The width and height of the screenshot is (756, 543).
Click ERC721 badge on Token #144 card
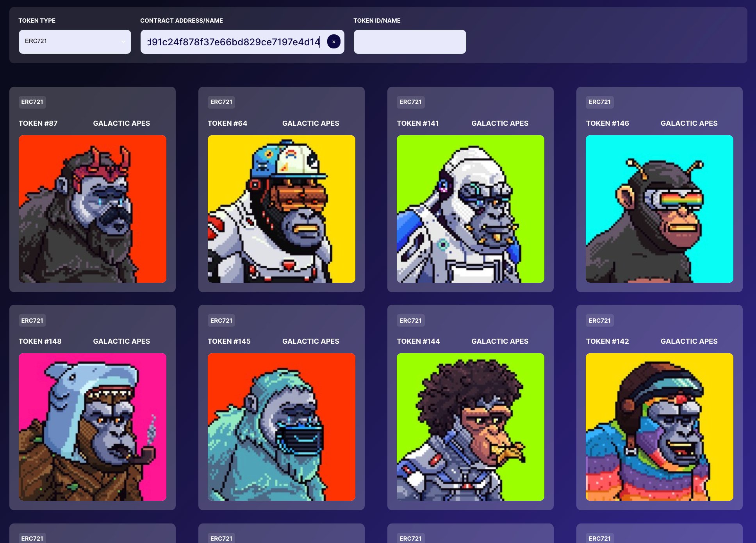pyautogui.click(x=410, y=320)
